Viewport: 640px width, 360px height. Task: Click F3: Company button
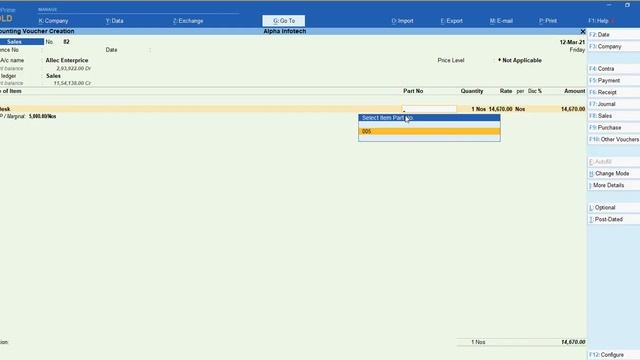click(x=613, y=47)
